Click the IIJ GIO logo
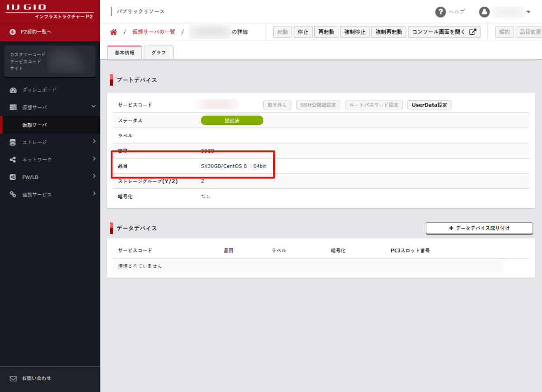542x392 pixels. tap(27, 7)
